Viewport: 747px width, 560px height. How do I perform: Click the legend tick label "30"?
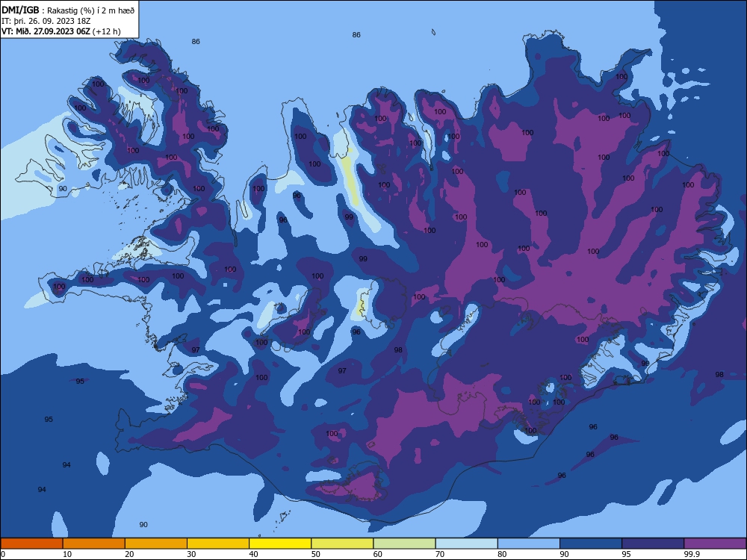(x=191, y=554)
